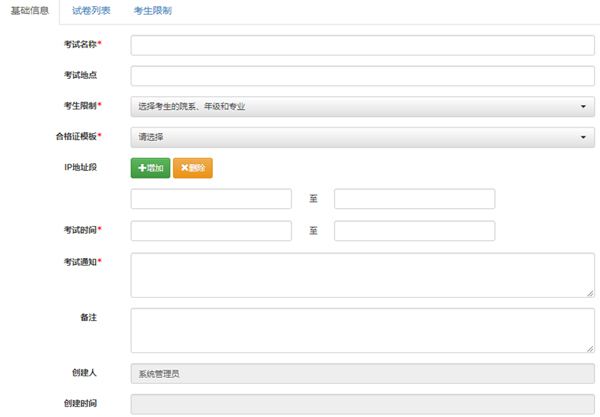This screenshot has width=600, height=417.
Task: Select the 基础信息 tab
Action: click(x=30, y=11)
